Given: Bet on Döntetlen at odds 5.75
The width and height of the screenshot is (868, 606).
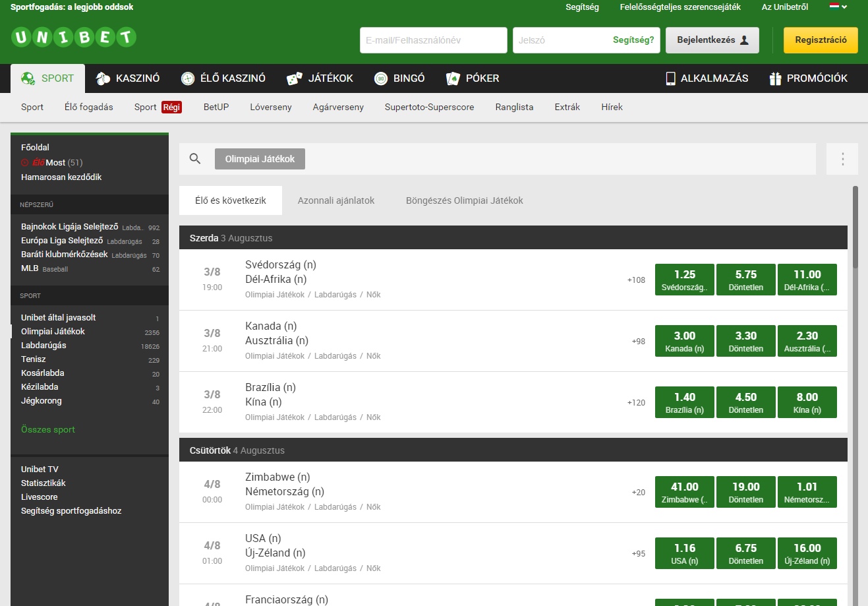Looking at the screenshot, I should pyautogui.click(x=746, y=280).
